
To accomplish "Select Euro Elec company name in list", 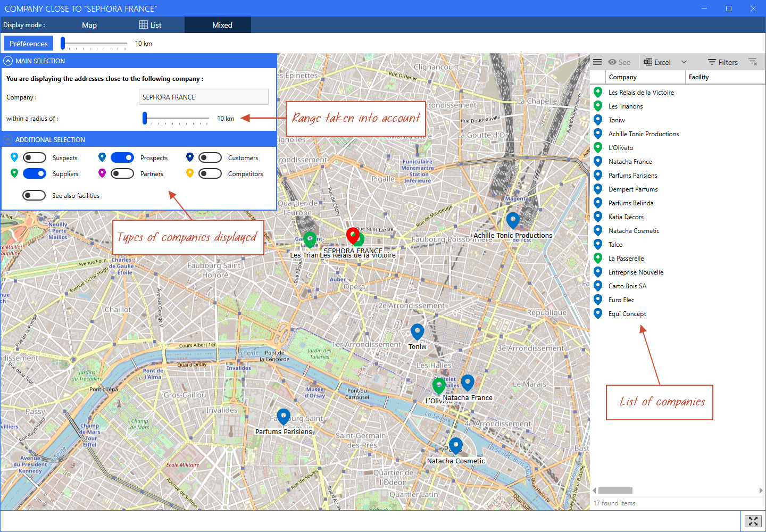I will [x=621, y=300].
